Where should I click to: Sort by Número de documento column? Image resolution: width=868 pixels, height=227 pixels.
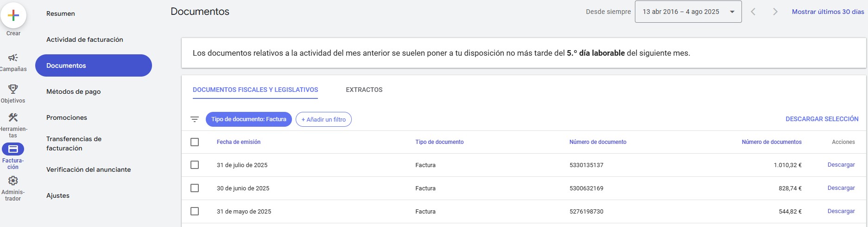tap(598, 142)
